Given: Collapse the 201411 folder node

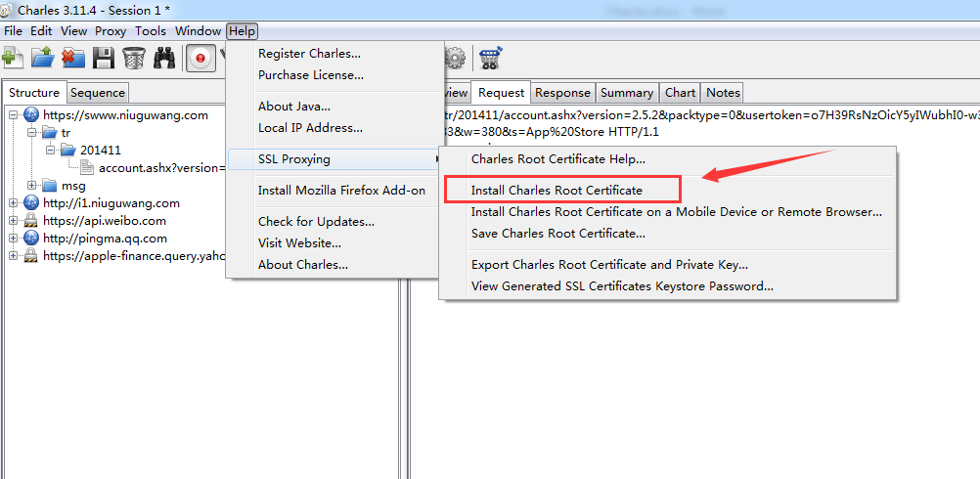Looking at the screenshot, I should click(x=51, y=150).
